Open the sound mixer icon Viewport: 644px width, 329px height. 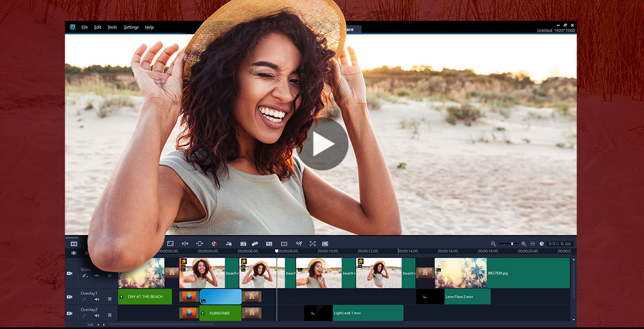coord(229,244)
